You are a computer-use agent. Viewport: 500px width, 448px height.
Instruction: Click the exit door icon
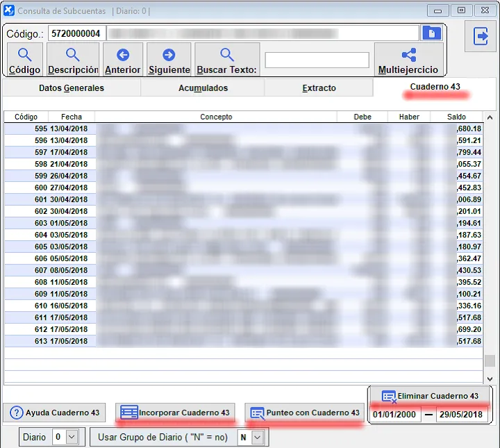[x=481, y=36]
